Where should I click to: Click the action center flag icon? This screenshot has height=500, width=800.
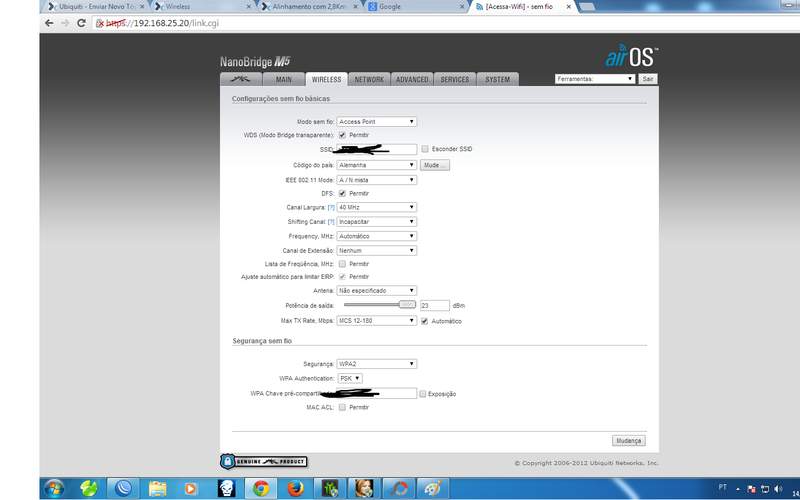(751, 489)
